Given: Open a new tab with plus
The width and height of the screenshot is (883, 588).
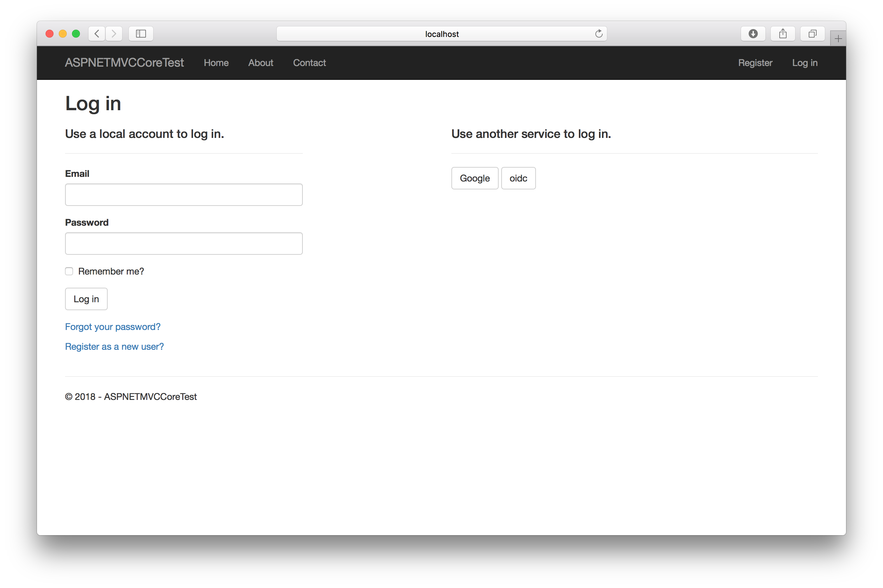Looking at the screenshot, I should (838, 39).
